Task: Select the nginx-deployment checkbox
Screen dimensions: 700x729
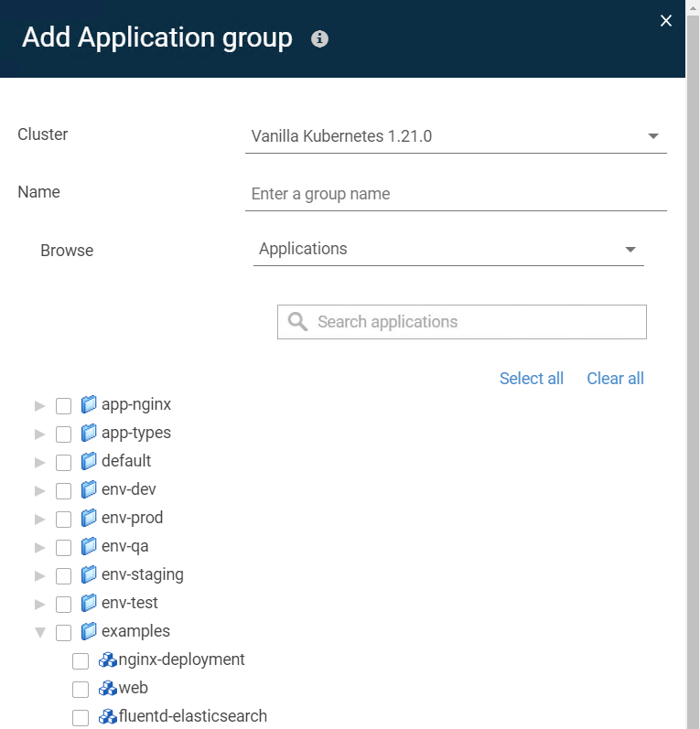Action: point(81,661)
